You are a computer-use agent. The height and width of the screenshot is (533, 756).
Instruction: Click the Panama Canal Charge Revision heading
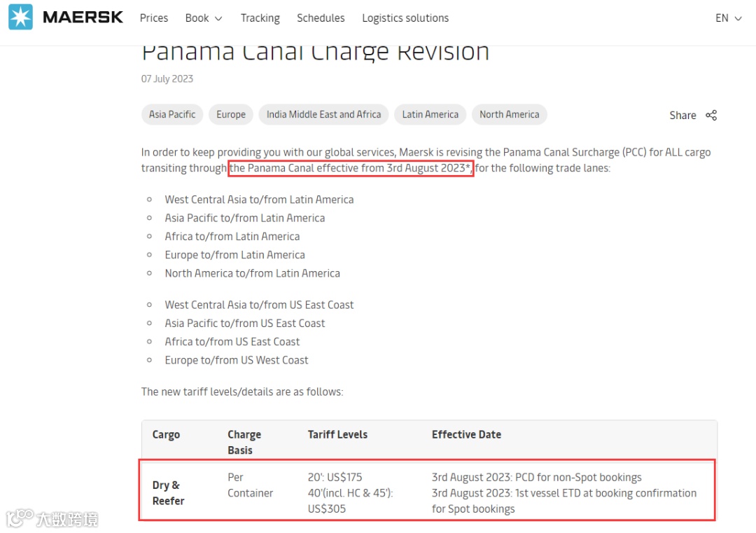tap(315, 52)
